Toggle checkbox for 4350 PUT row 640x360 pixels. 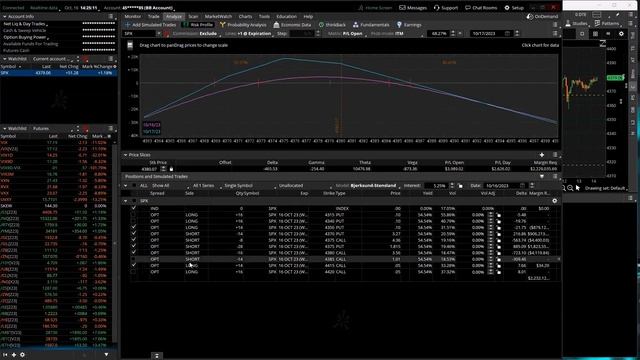[x=133, y=227]
